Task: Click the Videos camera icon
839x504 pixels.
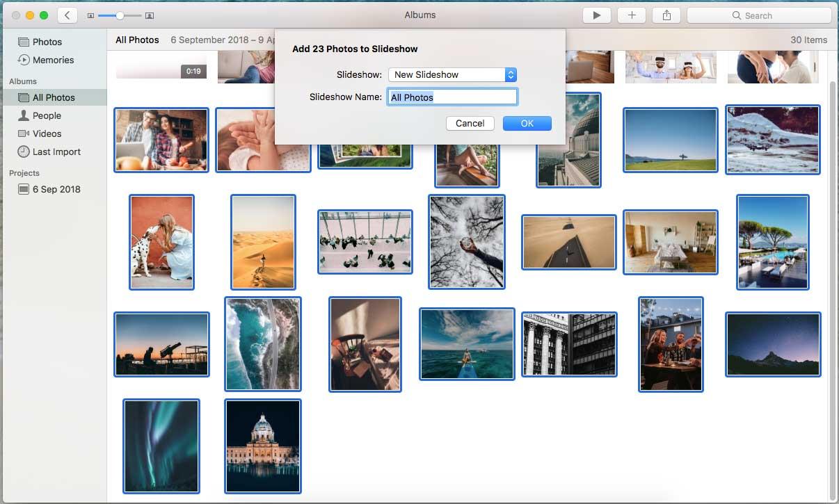Action: pyautogui.click(x=24, y=133)
